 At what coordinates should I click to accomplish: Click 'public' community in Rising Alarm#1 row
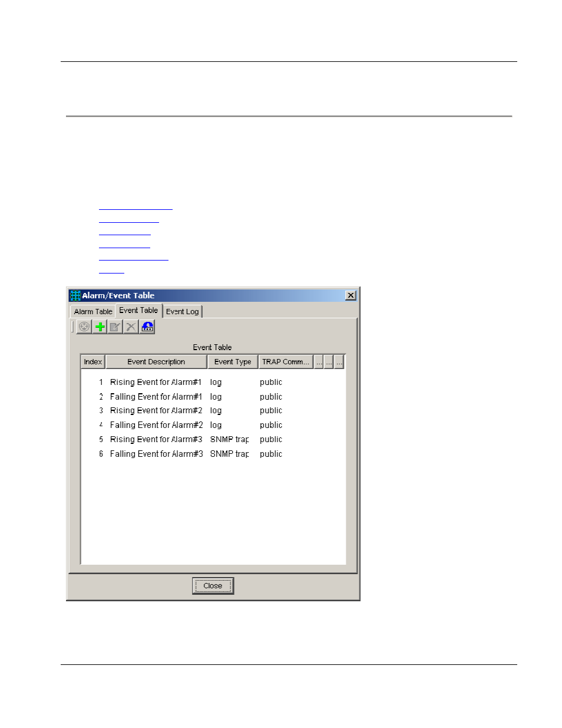pyautogui.click(x=271, y=382)
